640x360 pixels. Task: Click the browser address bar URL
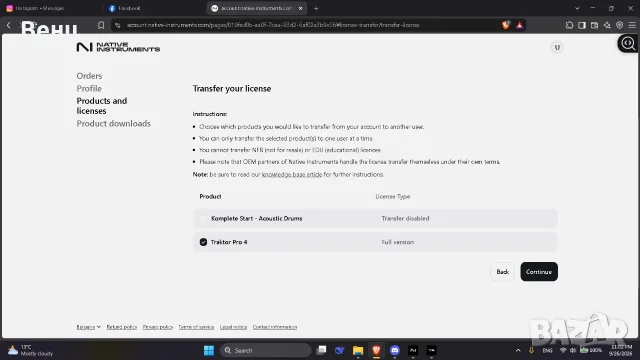coord(273,25)
